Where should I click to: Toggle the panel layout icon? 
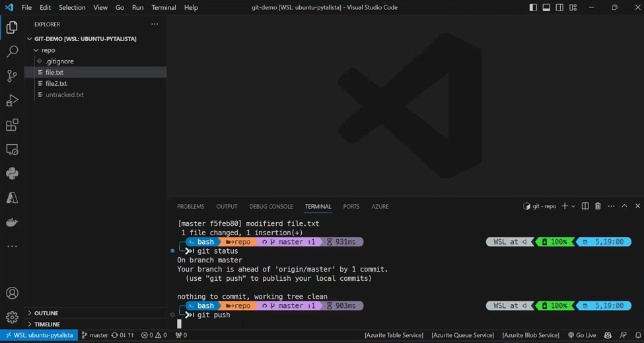point(546,7)
